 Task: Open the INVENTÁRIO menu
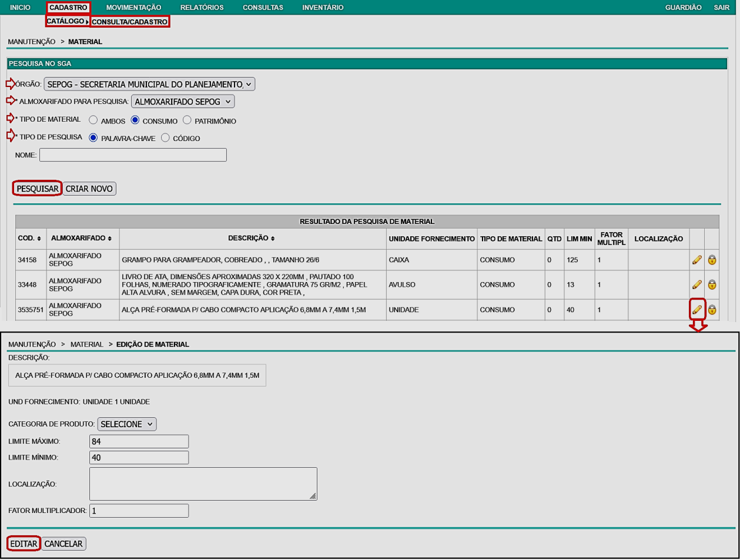point(323,8)
